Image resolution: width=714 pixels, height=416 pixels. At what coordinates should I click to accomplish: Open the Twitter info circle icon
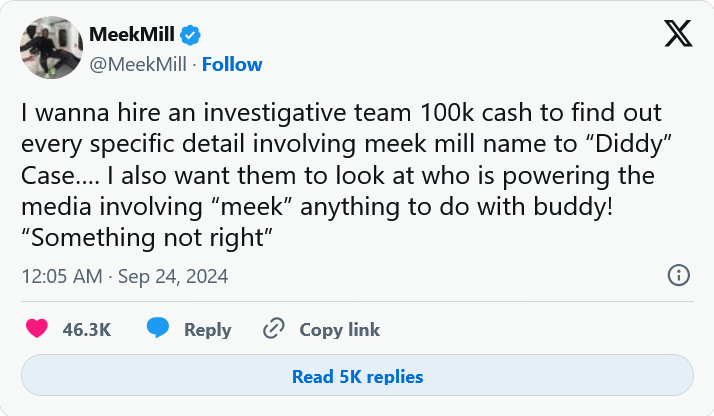pyautogui.click(x=678, y=275)
